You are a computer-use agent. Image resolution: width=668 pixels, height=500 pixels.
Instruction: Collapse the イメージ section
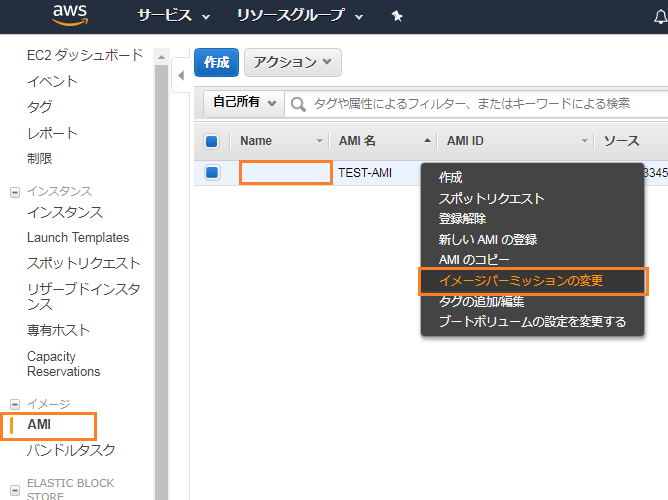coord(15,404)
